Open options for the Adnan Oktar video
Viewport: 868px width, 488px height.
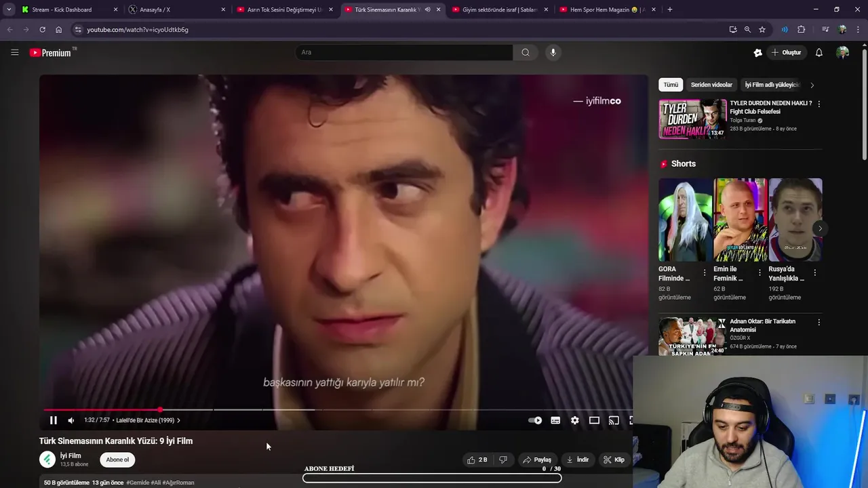click(818, 322)
